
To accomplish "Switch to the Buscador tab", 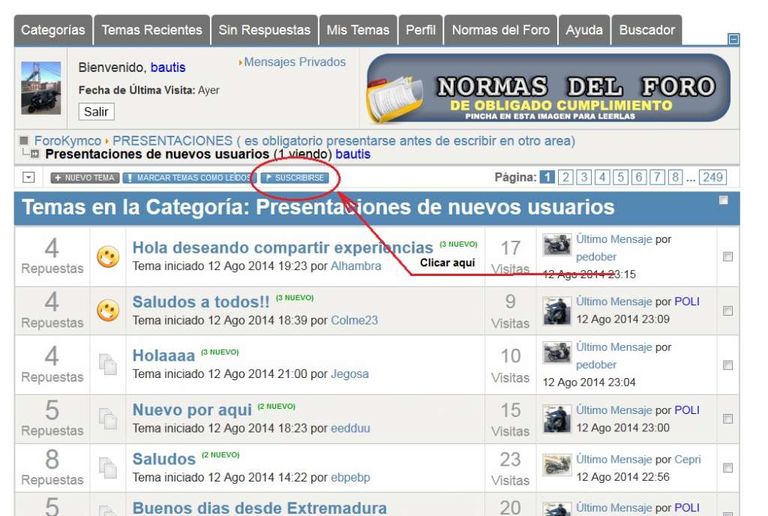I will pos(647,30).
